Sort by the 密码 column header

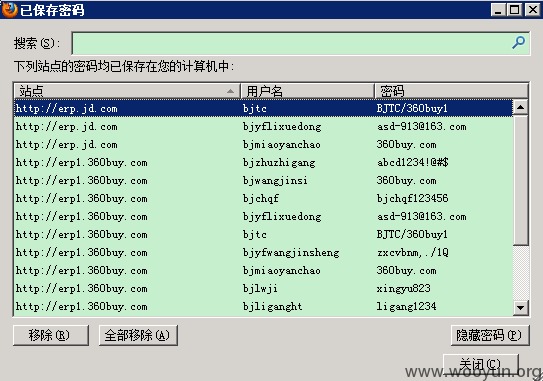pos(451,91)
